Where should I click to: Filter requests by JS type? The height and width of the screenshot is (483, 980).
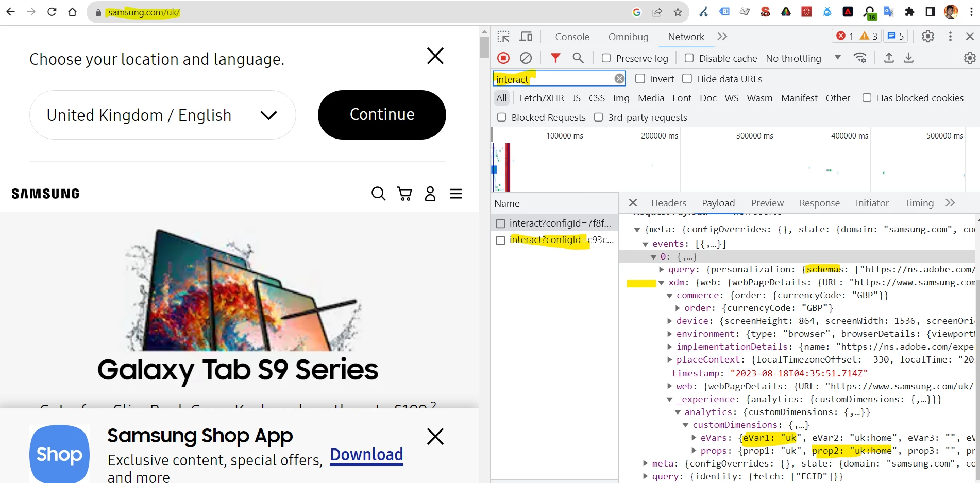pyautogui.click(x=576, y=98)
